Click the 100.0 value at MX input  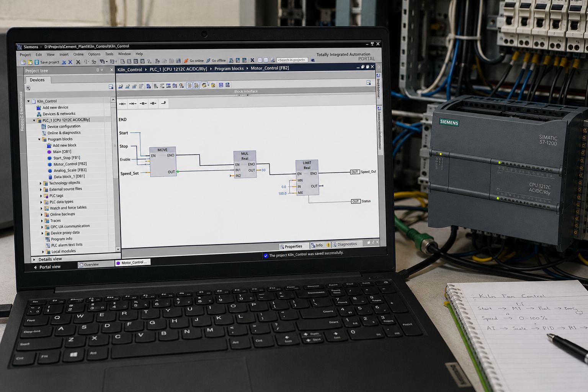tap(282, 193)
